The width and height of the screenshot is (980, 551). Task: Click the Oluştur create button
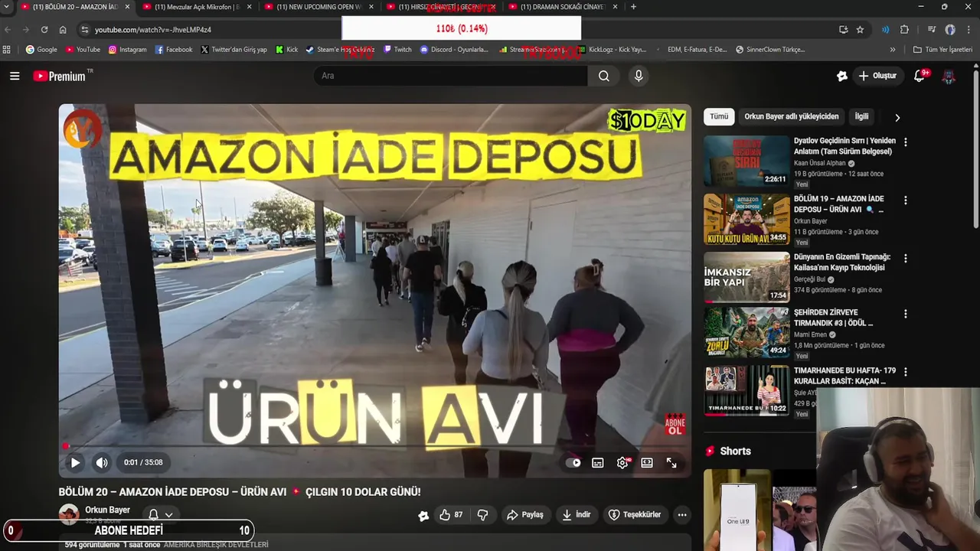pyautogui.click(x=877, y=76)
